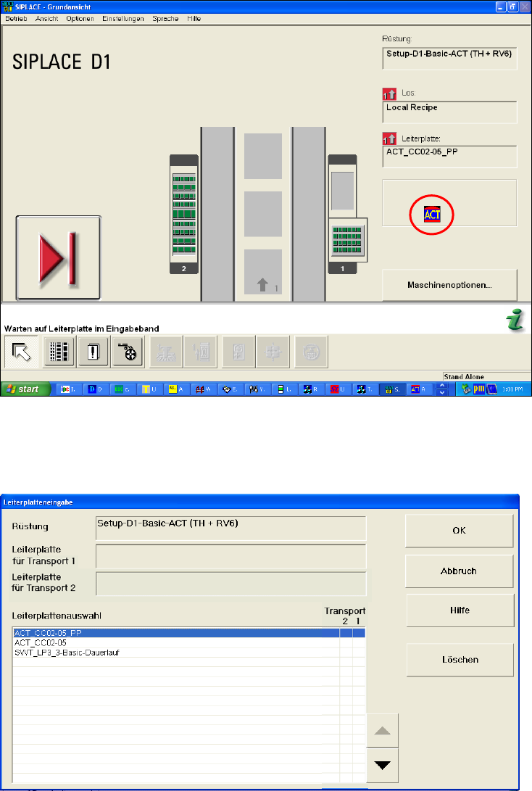
Task: Click the Los field showing Local Recipe
Action: click(450, 112)
